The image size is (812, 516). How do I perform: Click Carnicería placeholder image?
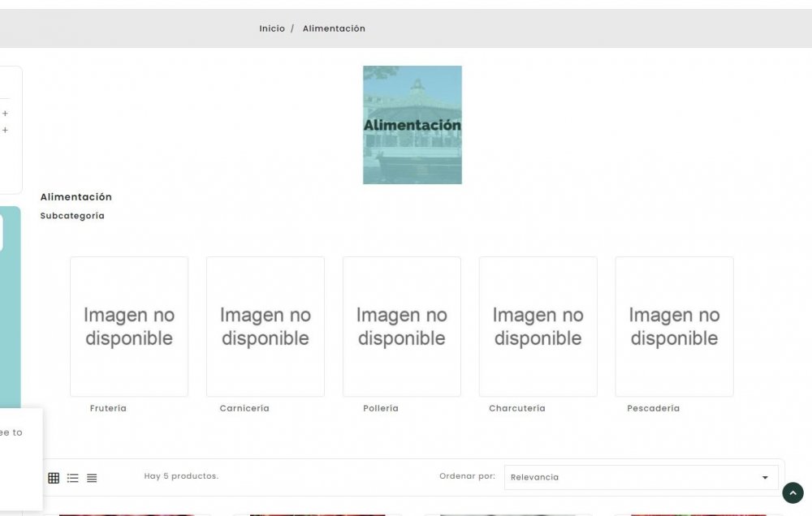click(266, 327)
